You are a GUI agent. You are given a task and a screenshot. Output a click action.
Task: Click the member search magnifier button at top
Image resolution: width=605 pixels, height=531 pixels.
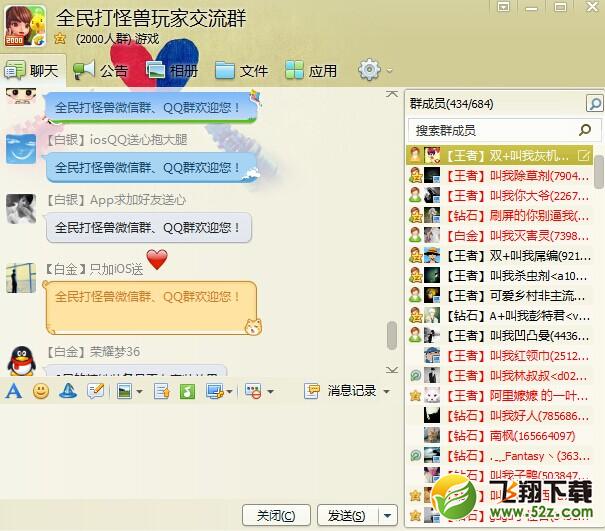pyautogui.click(x=594, y=103)
